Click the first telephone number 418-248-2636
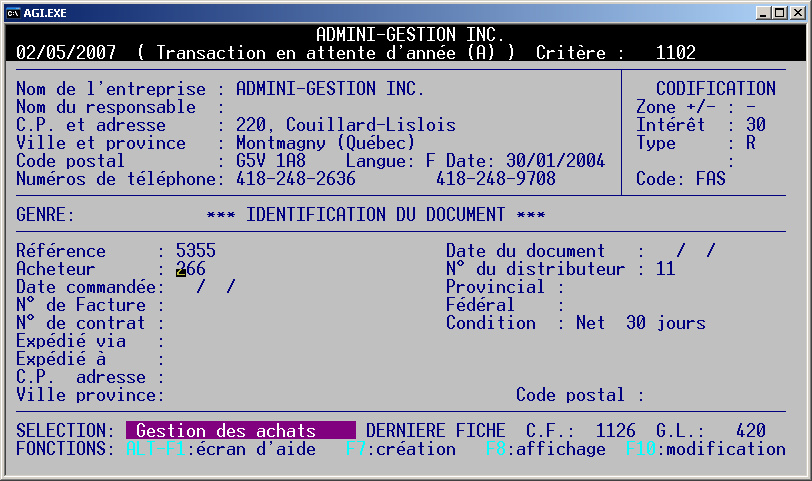The image size is (812, 481). coord(290,179)
